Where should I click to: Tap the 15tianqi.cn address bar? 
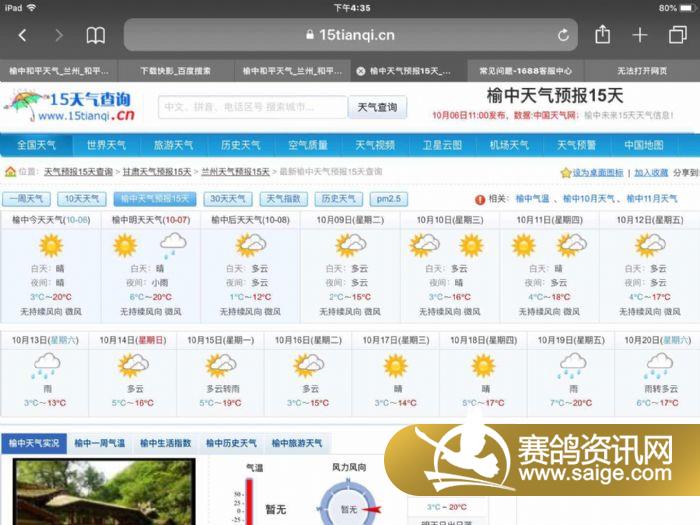click(x=350, y=35)
